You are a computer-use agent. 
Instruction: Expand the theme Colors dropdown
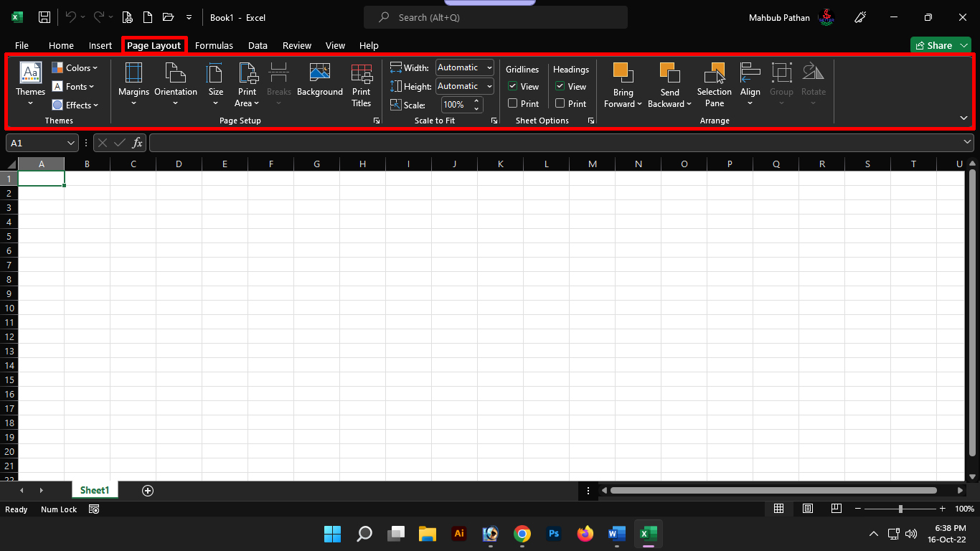pos(75,68)
